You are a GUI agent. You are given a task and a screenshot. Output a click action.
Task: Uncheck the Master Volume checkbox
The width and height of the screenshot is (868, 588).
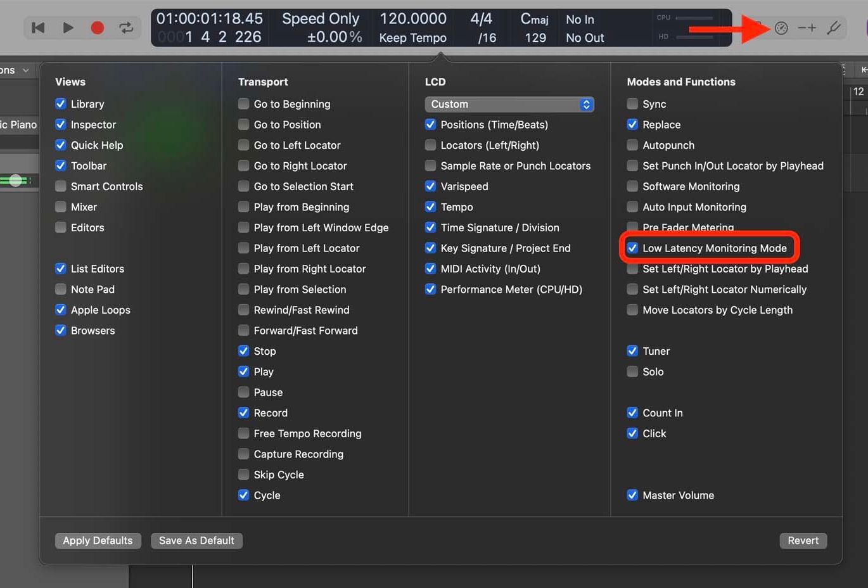632,495
